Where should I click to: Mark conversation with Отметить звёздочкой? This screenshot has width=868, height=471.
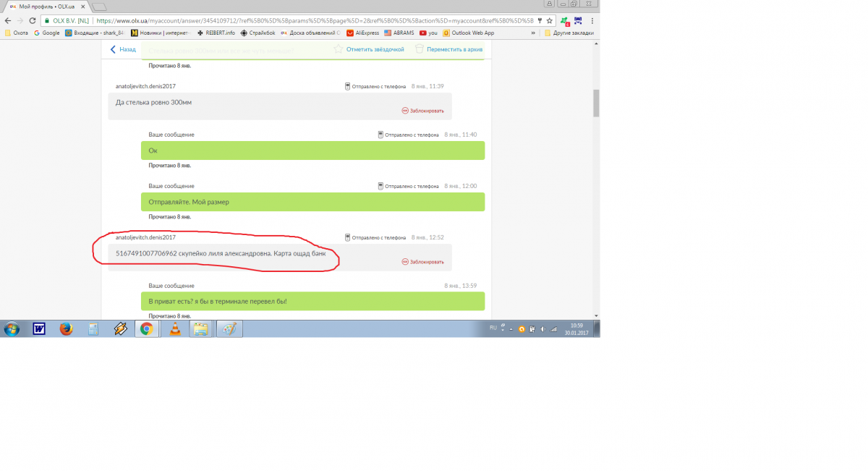click(369, 49)
